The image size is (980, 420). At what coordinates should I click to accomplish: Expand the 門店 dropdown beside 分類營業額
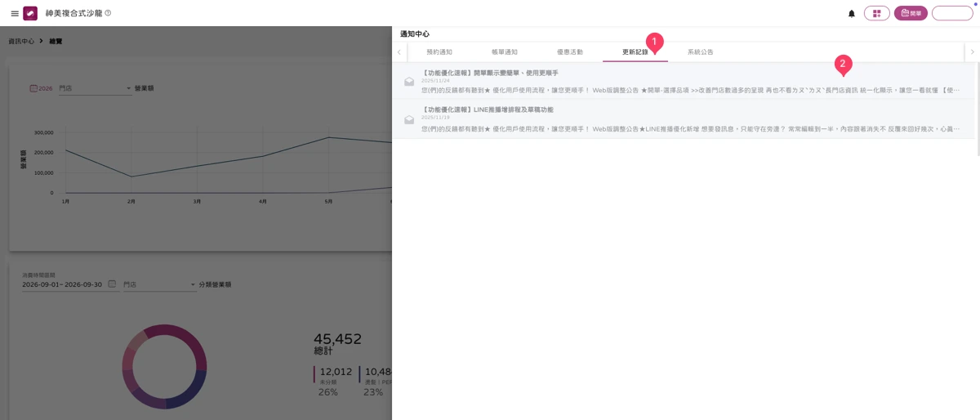coord(159,284)
